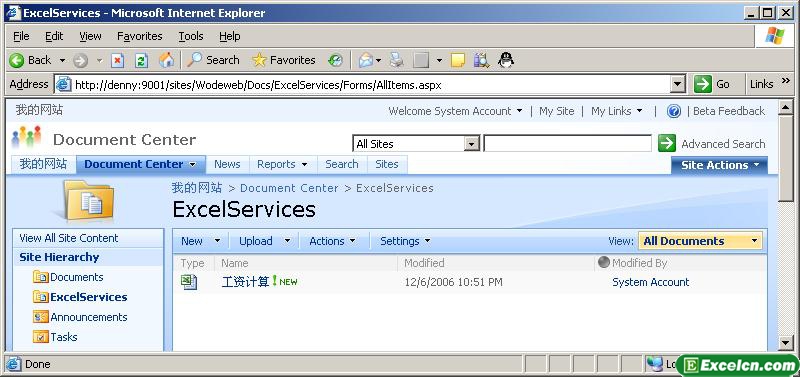Expand the Links toolbar chevron
The height and width of the screenshot is (377, 800).
785,82
